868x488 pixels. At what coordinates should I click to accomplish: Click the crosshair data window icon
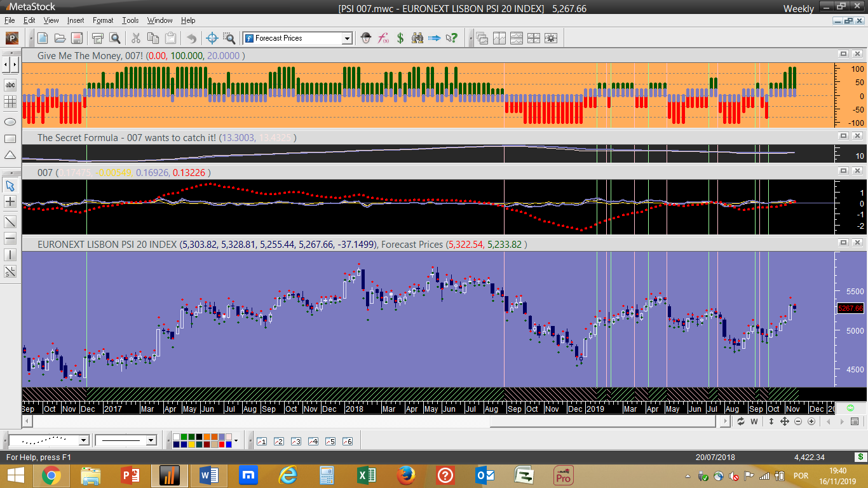click(x=212, y=38)
